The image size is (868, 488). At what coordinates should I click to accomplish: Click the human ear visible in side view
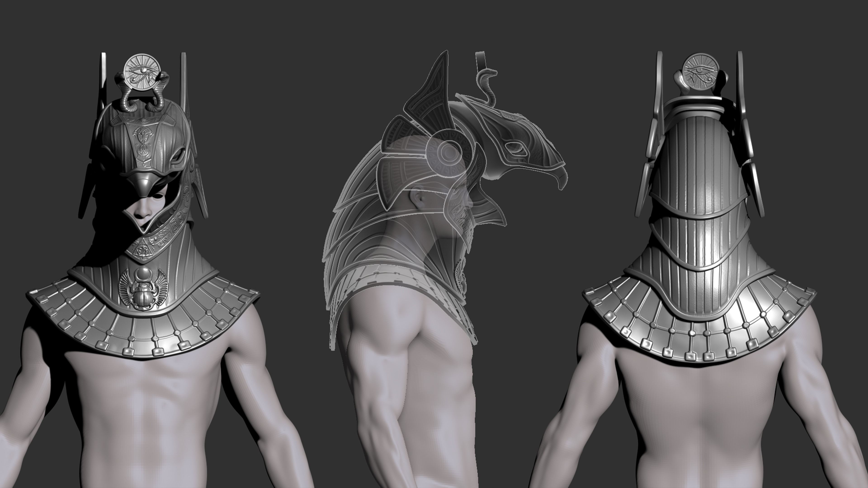[418, 199]
